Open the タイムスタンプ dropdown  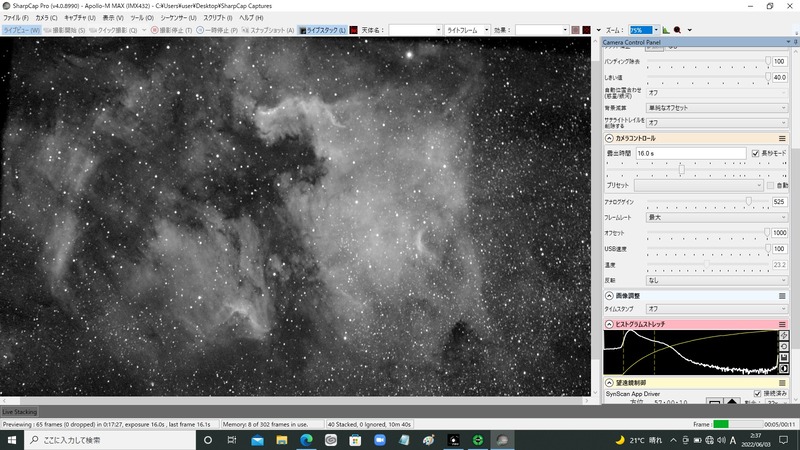click(717, 309)
